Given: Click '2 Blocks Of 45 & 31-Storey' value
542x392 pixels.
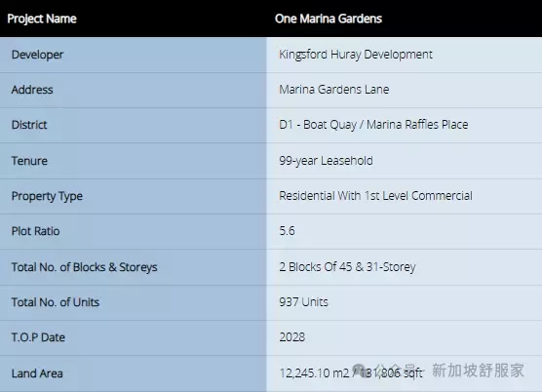Looking at the screenshot, I should [x=347, y=267].
